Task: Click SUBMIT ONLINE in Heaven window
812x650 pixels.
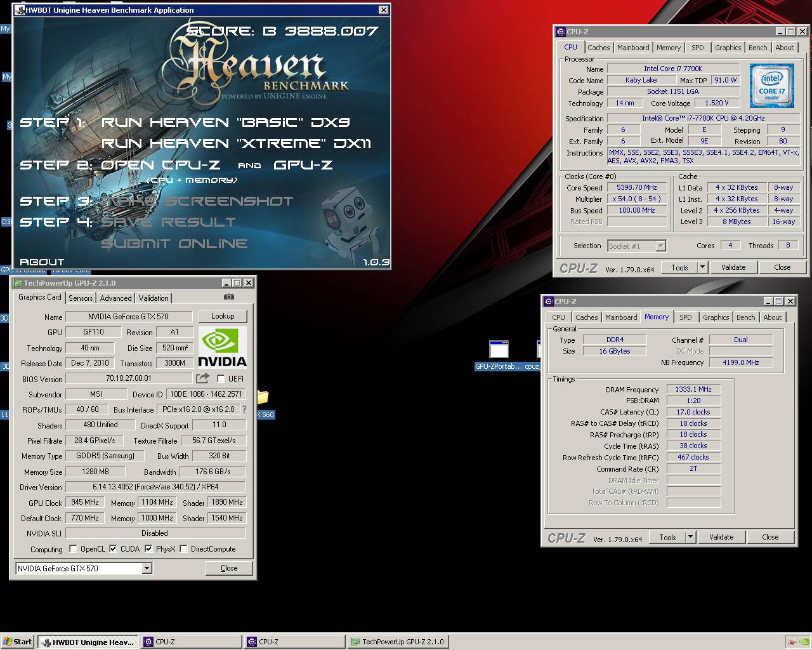Action: [174, 244]
